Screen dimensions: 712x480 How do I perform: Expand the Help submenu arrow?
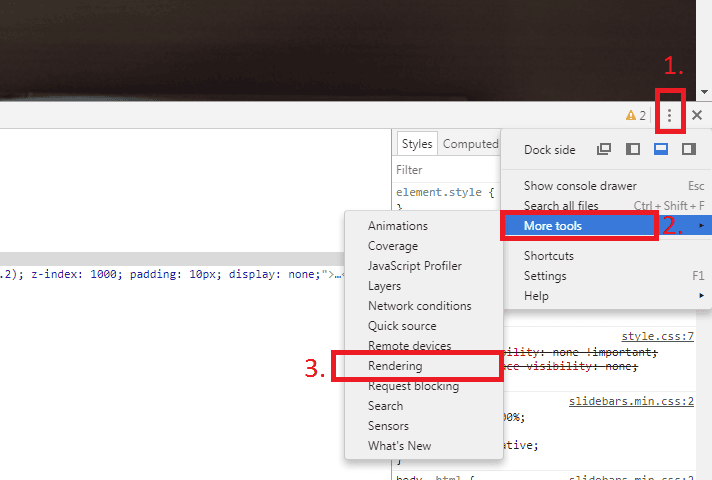[702, 296]
